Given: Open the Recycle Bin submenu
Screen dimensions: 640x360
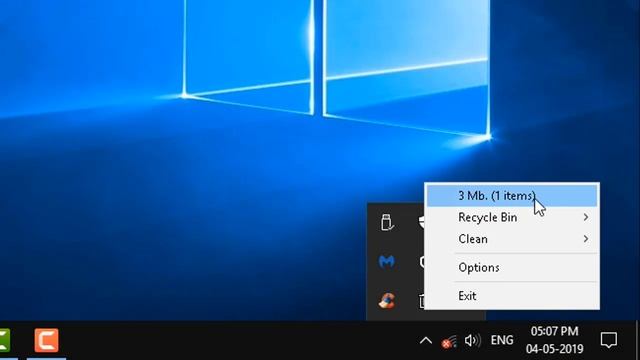Looking at the screenshot, I should (x=512, y=217).
